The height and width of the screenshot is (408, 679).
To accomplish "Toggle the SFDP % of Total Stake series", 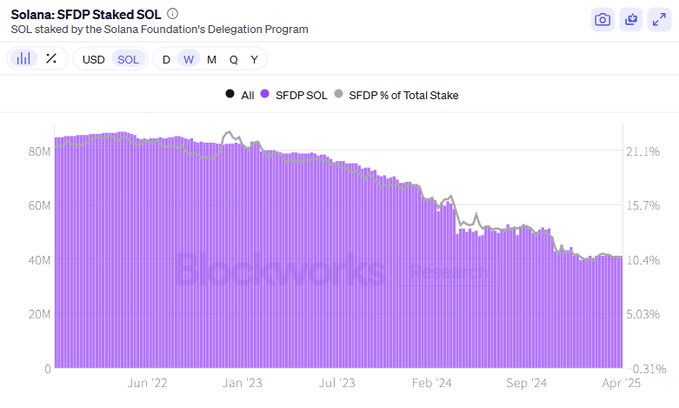I will point(397,95).
